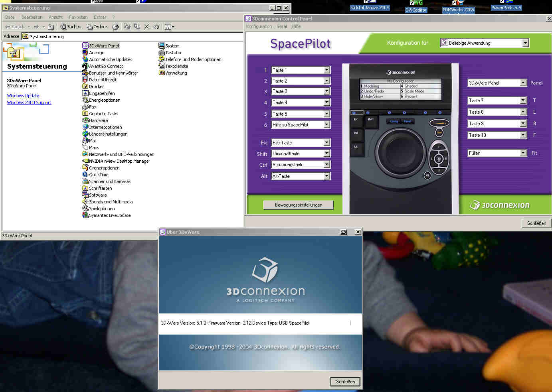Image resolution: width=552 pixels, height=392 pixels.
Task: Open Benutzer und Kennwörter item
Action: (x=110, y=73)
